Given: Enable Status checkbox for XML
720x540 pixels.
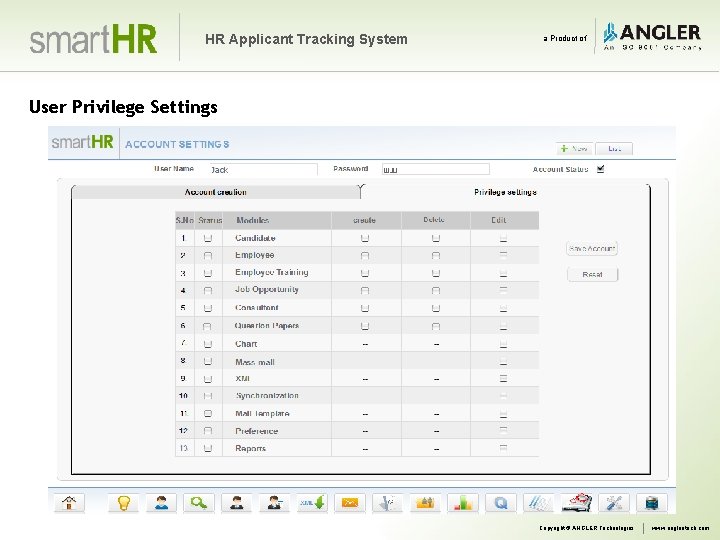Looking at the screenshot, I should point(208,379).
